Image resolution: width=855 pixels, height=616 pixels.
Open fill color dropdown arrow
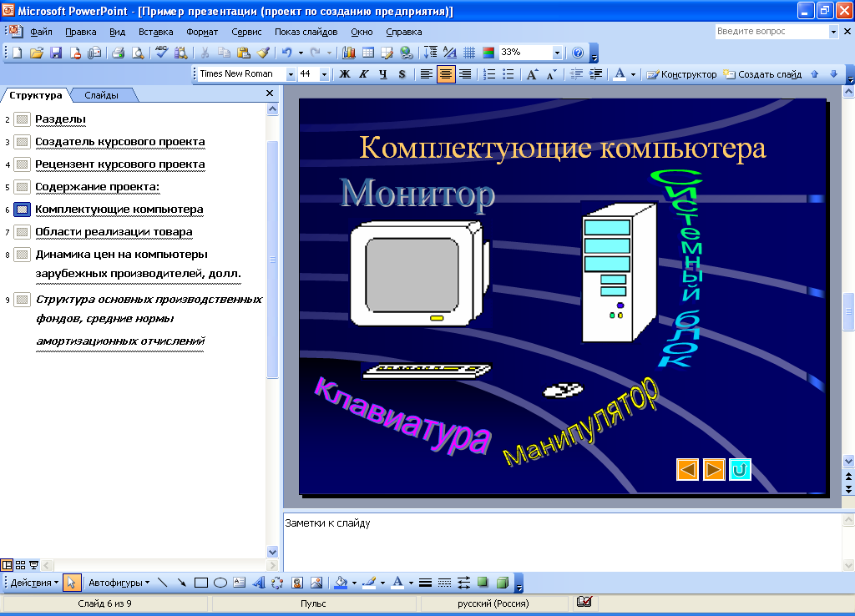click(354, 583)
